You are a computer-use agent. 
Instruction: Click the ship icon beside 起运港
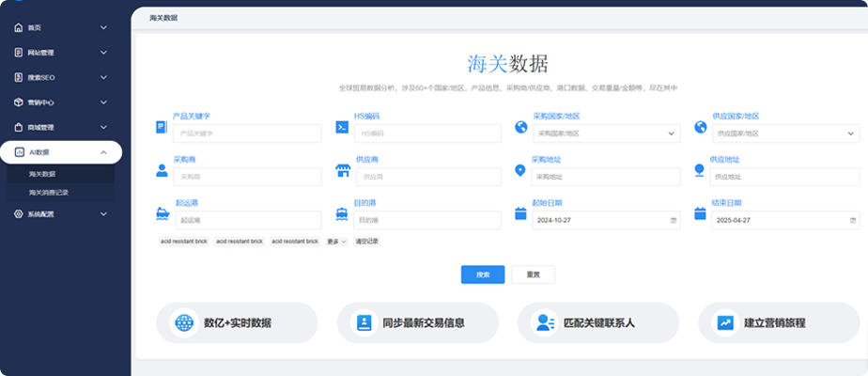coord(163,214)
